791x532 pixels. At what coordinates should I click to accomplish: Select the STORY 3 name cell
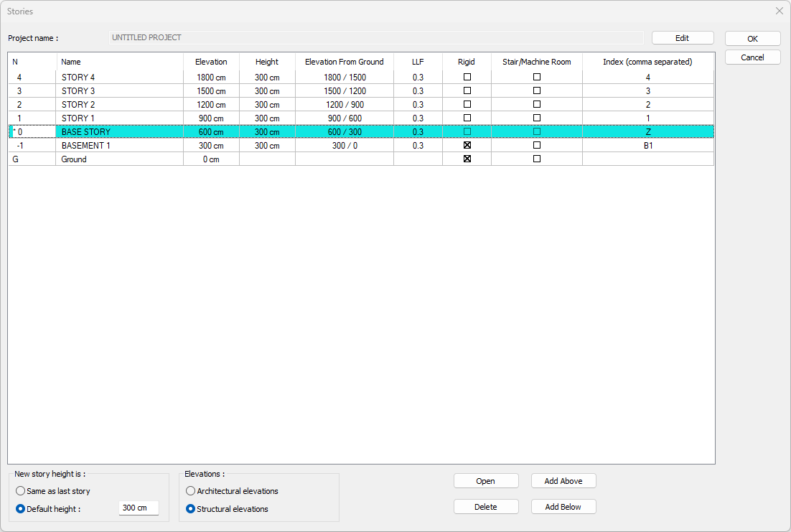tap(119, 91)
